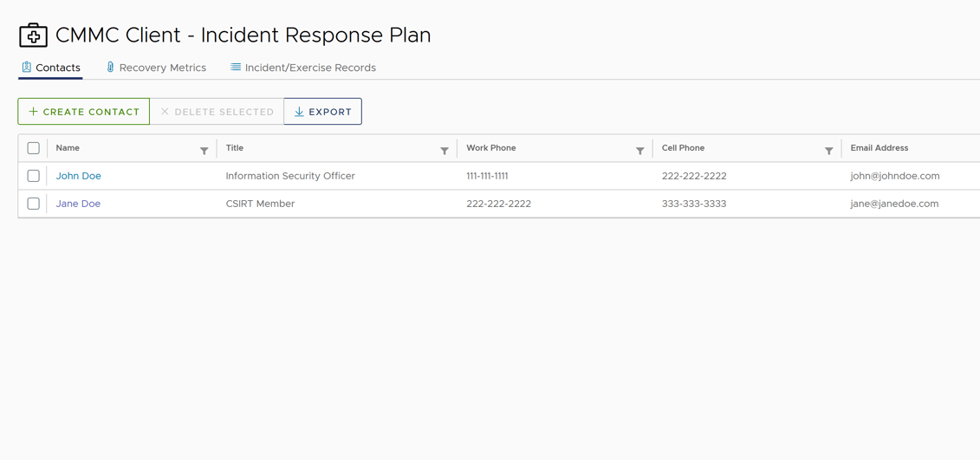Open the Incident/Exercise Records tab
The width and height of the screenshot is (980, 460).
(310, 68)
